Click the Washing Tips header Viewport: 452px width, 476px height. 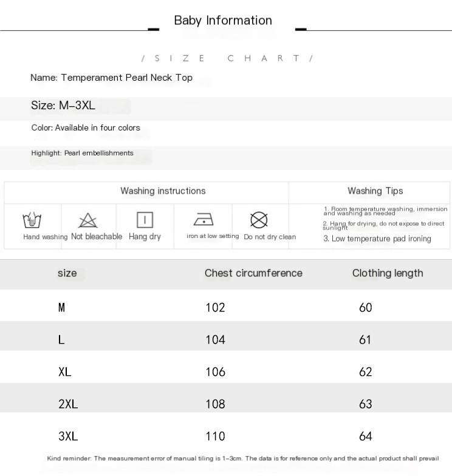(x=375, y=191)
